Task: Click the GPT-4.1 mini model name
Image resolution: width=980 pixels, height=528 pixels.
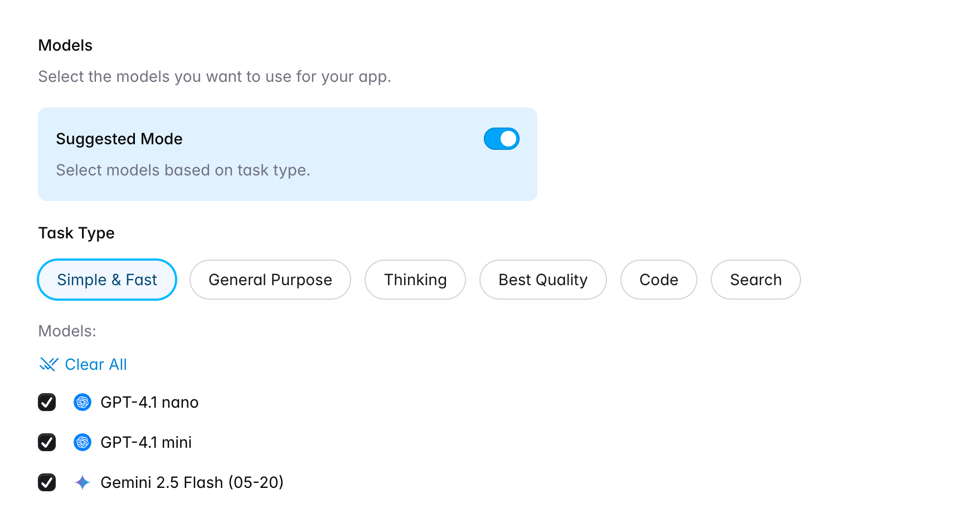Action: 146,442
